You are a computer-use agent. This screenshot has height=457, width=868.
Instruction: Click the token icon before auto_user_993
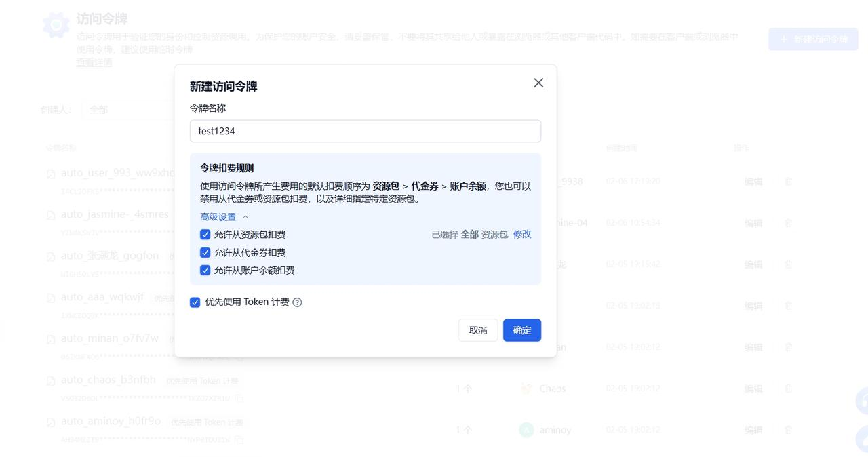(51, 174)
